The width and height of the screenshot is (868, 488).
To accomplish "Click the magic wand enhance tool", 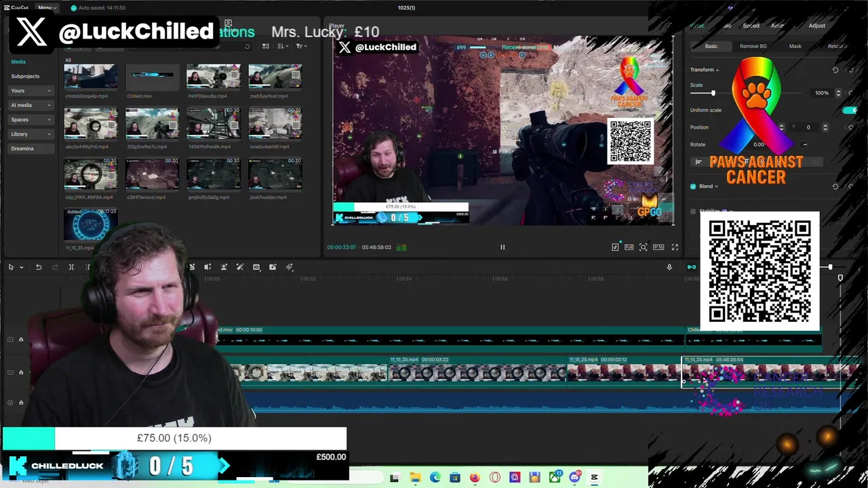I will (x=240, y=267).
